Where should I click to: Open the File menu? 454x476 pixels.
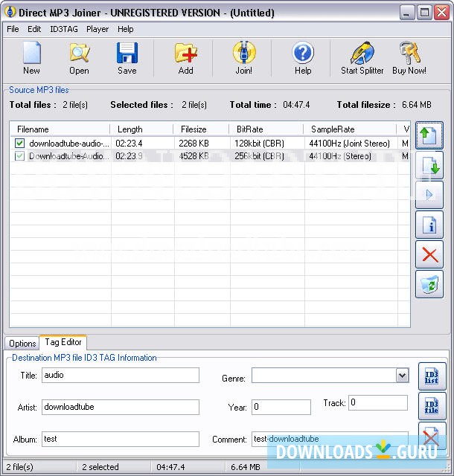tap(13, 29)
